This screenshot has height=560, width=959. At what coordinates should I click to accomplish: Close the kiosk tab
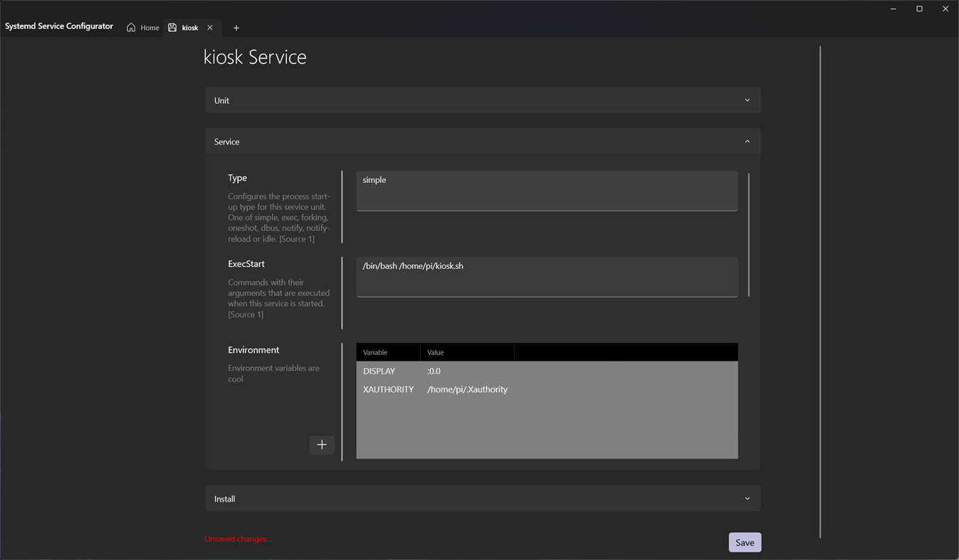click(210, 28)
